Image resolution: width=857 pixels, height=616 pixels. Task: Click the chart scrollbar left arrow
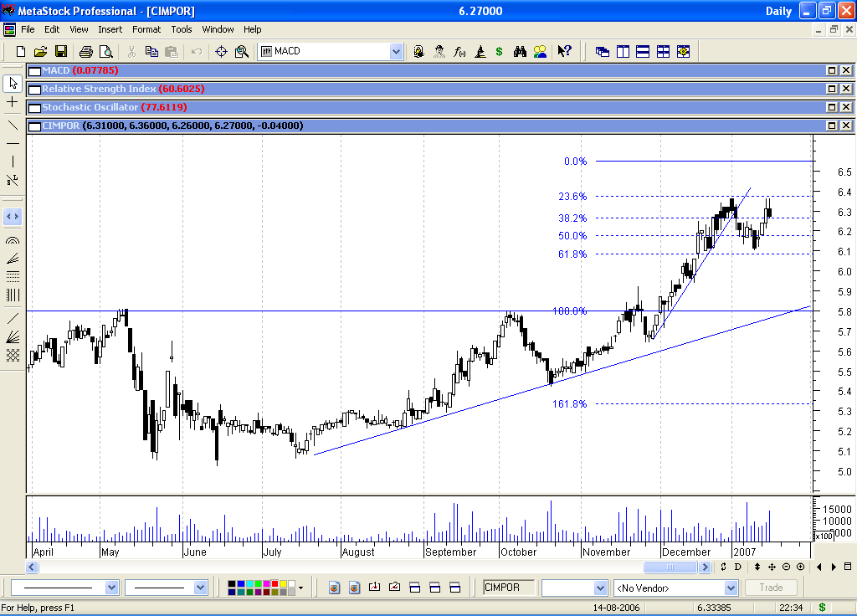[32, 567]
